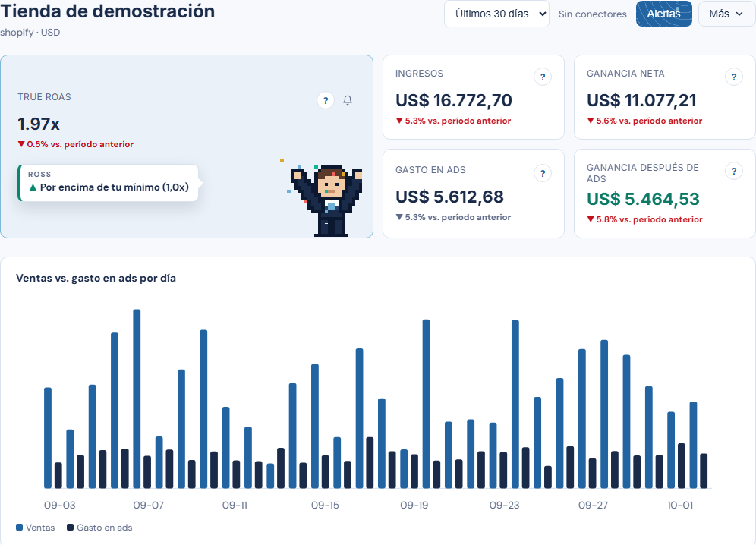Click 5.8% vs. período anterior text
This screenshot has height=545, width=756.
[644, 219]
